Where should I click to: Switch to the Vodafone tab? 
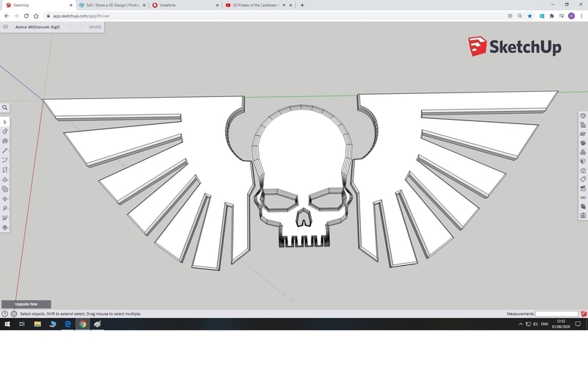(185, 5)
